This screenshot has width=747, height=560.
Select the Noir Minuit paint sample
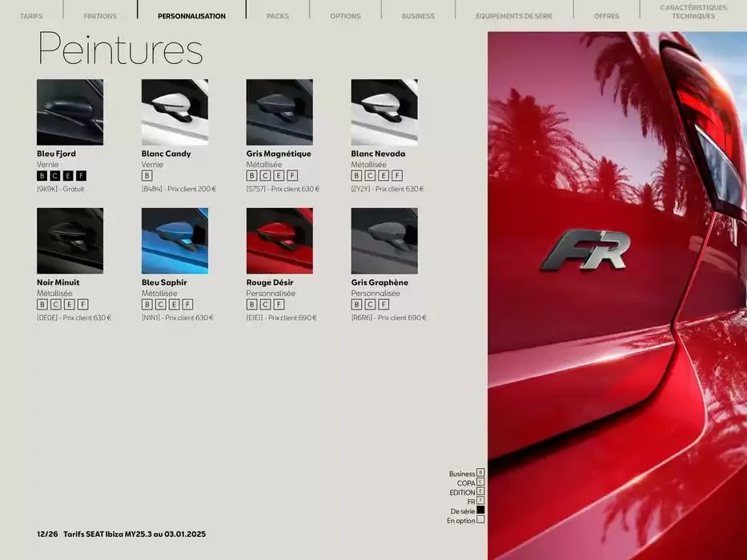point(70,239)
